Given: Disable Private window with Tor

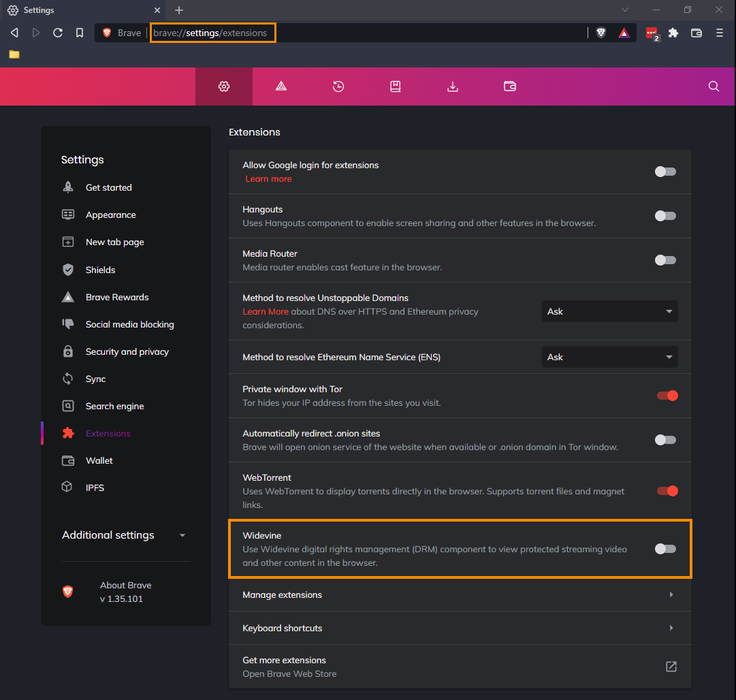Looking at the screenshot, I should [x=667, y=396].
